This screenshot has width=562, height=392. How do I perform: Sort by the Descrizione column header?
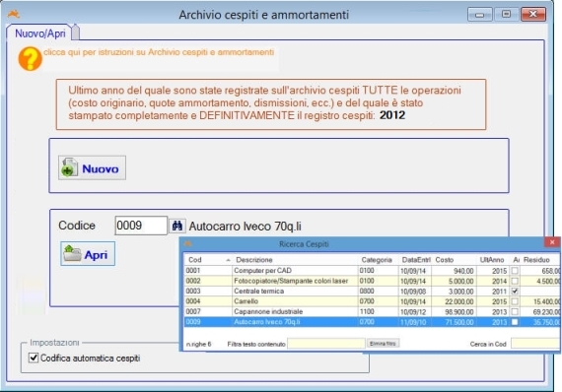(295, 260)
